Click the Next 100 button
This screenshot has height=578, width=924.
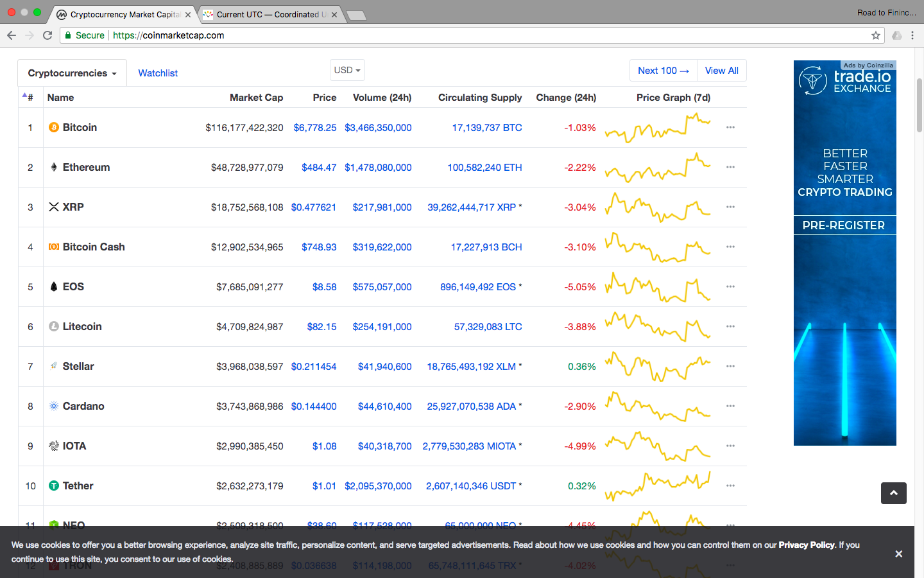click(x=663, y=71)
